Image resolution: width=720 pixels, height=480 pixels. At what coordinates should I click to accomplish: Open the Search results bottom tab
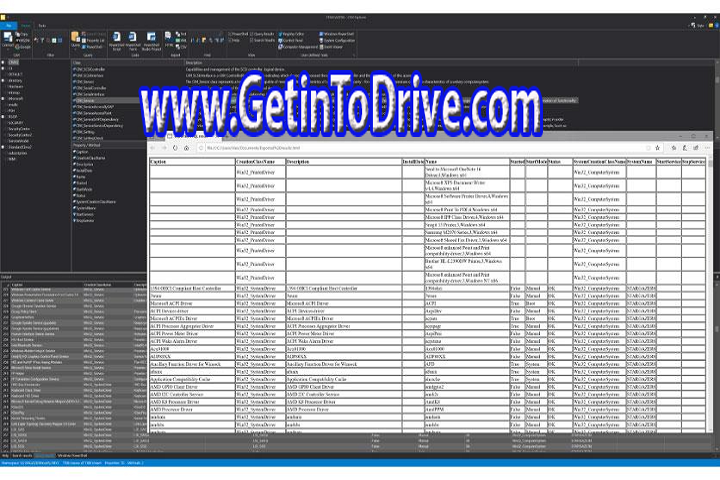coord(22,456)
